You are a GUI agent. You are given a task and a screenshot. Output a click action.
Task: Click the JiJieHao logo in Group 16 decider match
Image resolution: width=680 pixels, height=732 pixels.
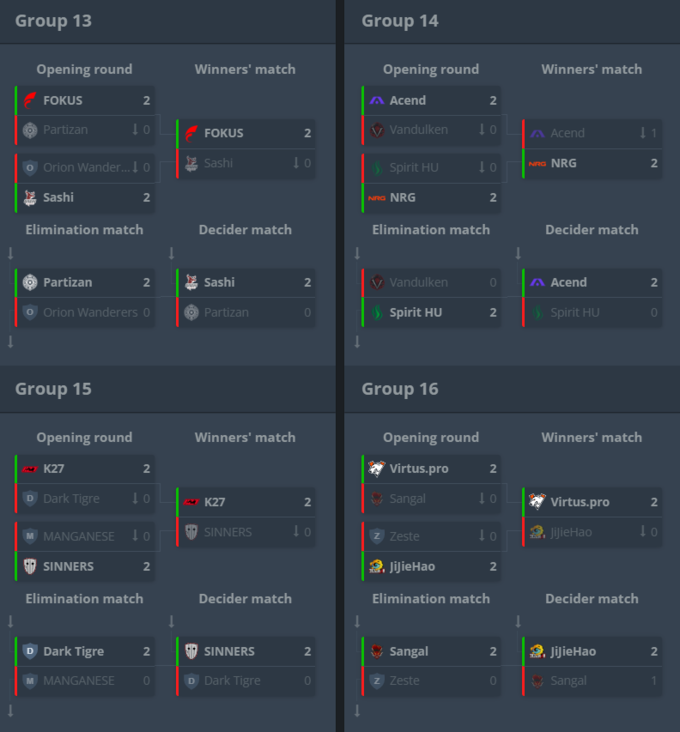click(537, 651)
